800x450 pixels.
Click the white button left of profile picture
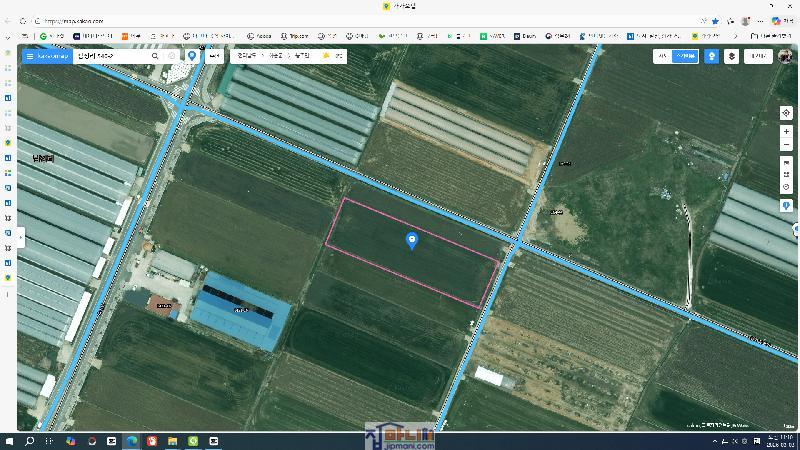[x=758, y=57]
